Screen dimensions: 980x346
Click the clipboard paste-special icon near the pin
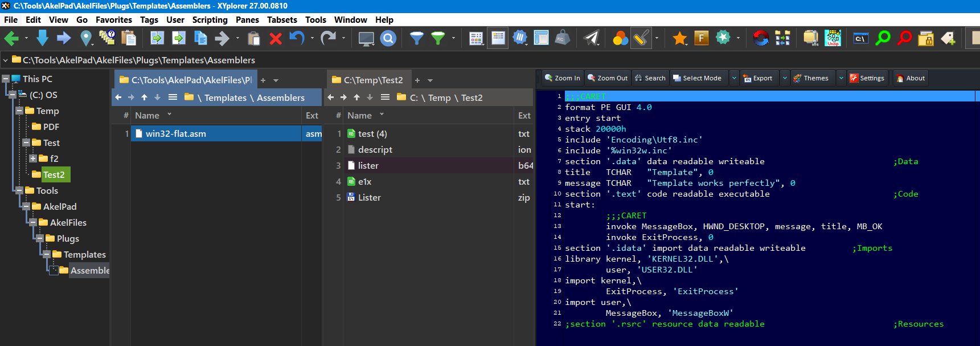tap(129, 38)
